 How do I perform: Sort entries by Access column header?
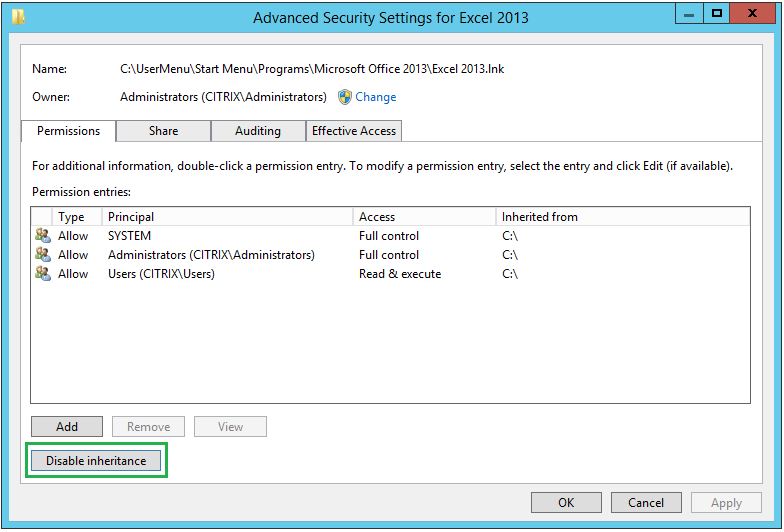(424, 216)
